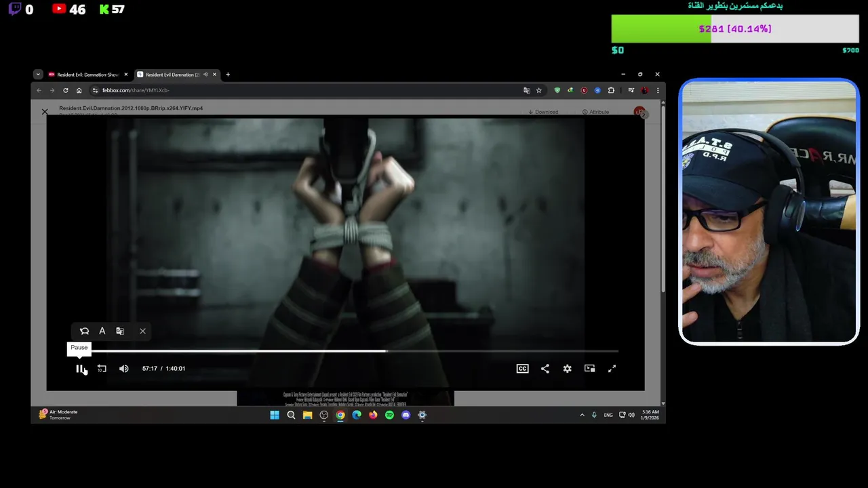Rewind the video 10 seconds
Image resolution: width=868 pixels, height=488 pixels.
(x=102, y=369)
